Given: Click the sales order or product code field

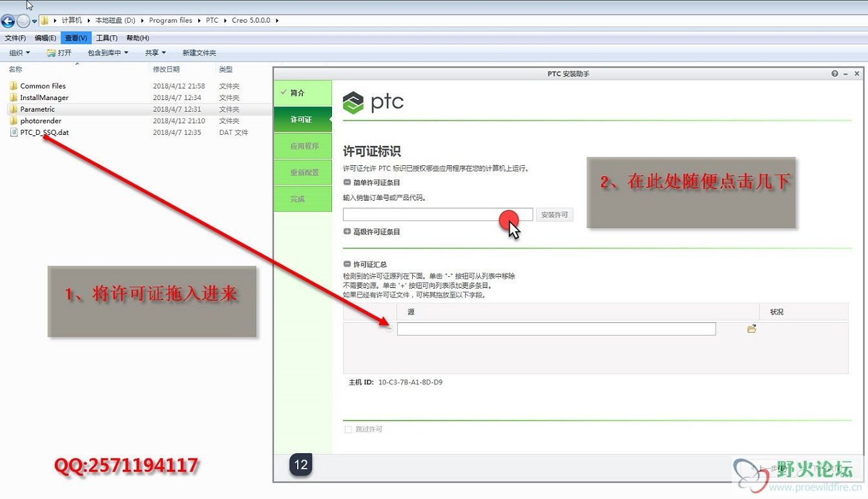Looking at the screenshot, I should click(438, 214).
